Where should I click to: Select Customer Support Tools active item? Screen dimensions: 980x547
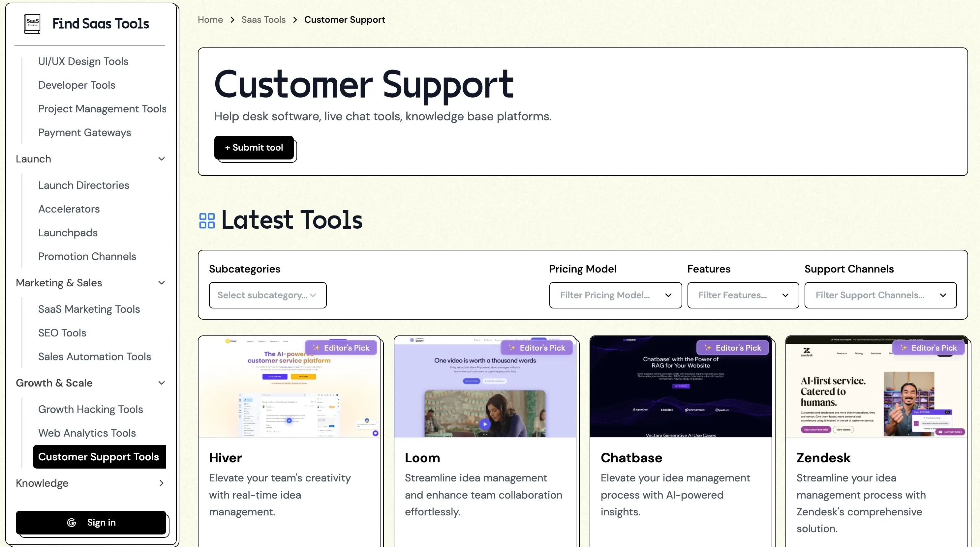99,456
